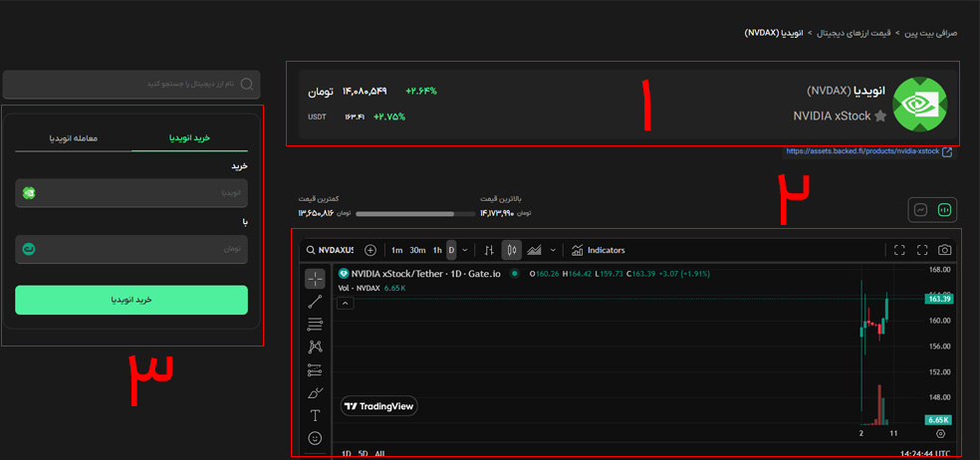Switch to the TradingView candlestick chart view toggle
980x460 pixels.
click(943, 211)
